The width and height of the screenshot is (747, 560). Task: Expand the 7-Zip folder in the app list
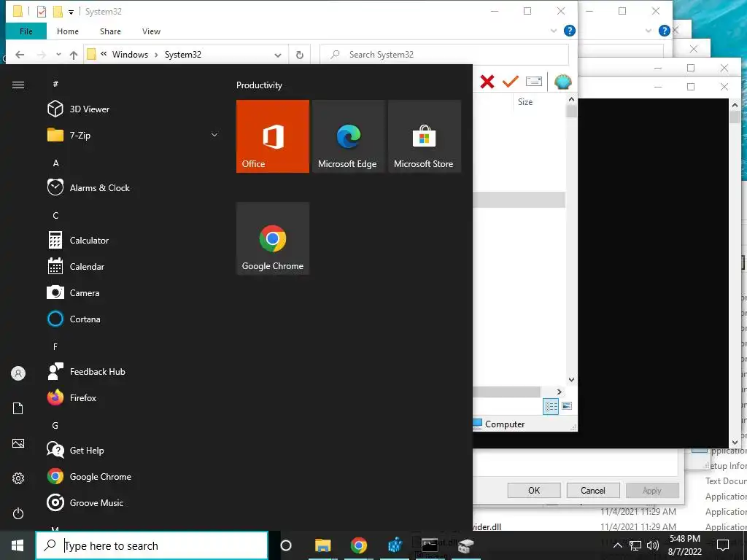pos(214,135)
